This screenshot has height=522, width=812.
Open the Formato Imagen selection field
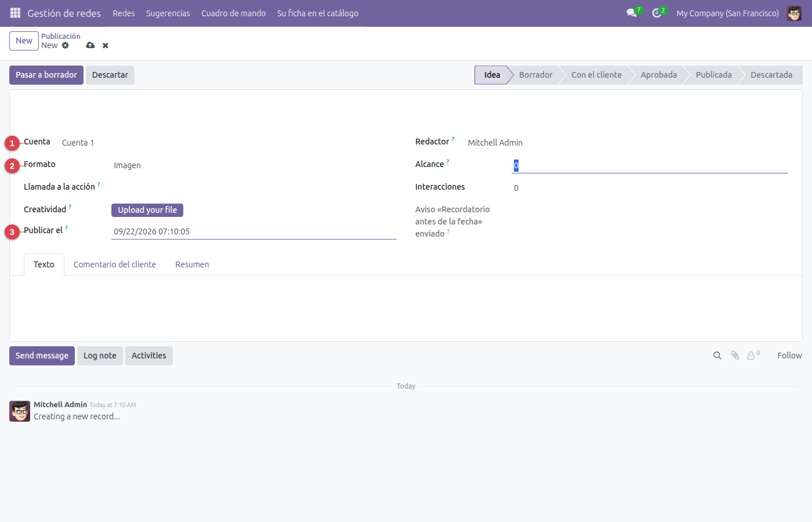254,165
